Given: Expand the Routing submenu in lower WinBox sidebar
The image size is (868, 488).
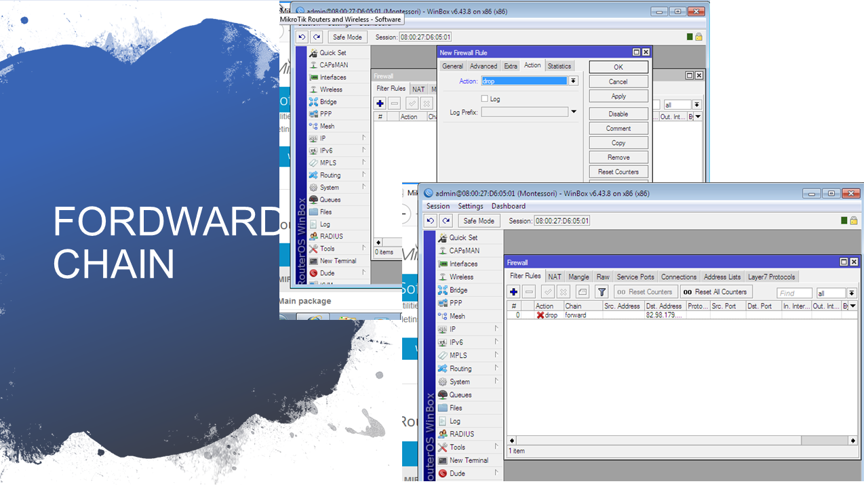Looking at the screenshot, I should tap(460, 369).
